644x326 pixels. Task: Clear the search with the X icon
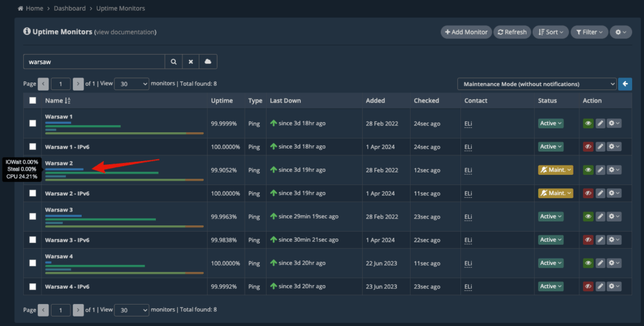point(191,62)
